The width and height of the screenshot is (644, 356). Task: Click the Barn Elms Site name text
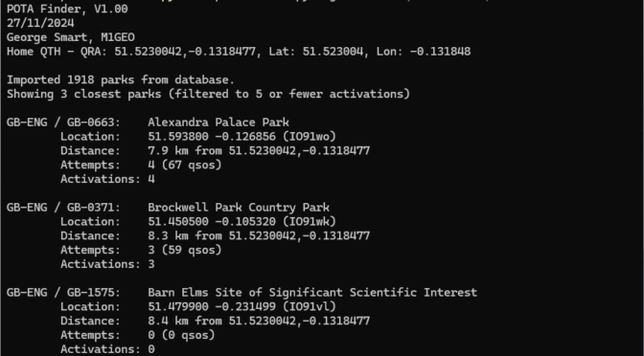(x=312, y=293)
